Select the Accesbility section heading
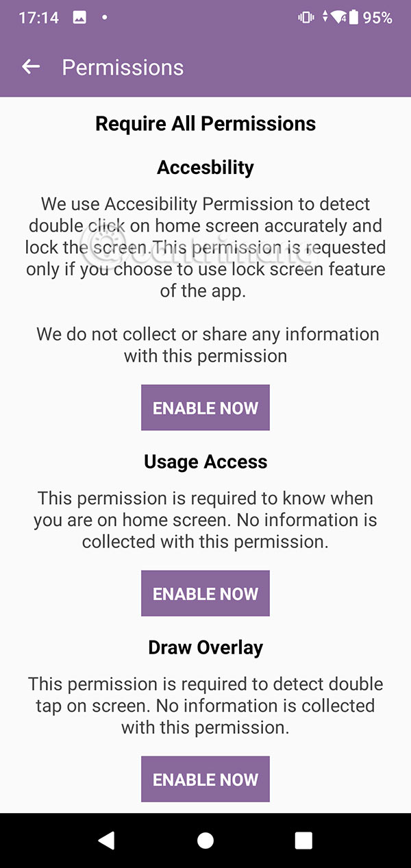411x868 pixels. (206, 166)
